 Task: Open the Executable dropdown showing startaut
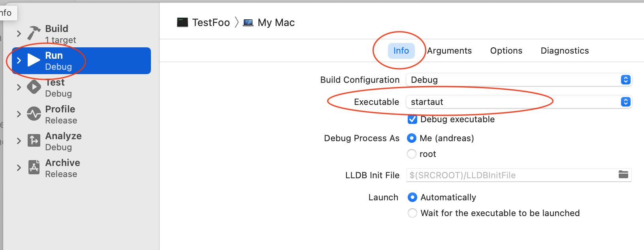pyautogui.click(x=518, y=102)
